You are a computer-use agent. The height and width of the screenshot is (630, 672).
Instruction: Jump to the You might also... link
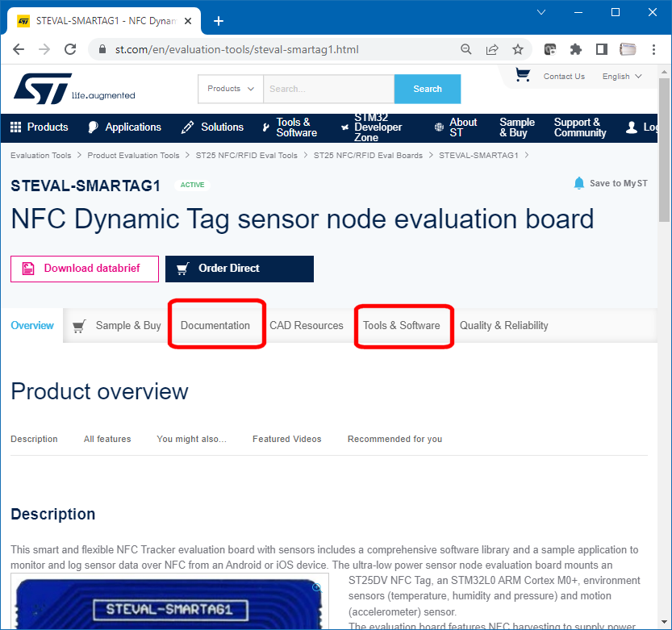(x=191, y=439)
